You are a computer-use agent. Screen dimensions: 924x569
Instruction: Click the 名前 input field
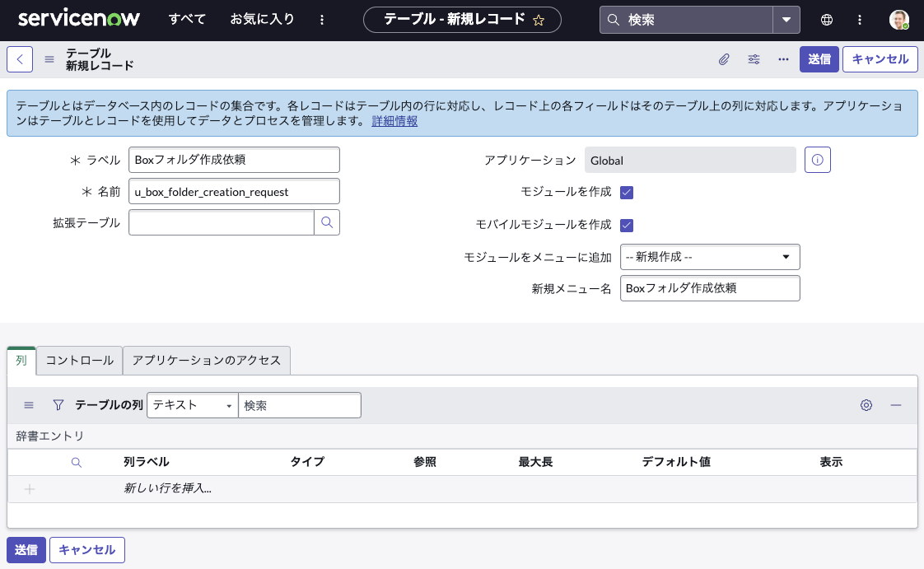234,191
